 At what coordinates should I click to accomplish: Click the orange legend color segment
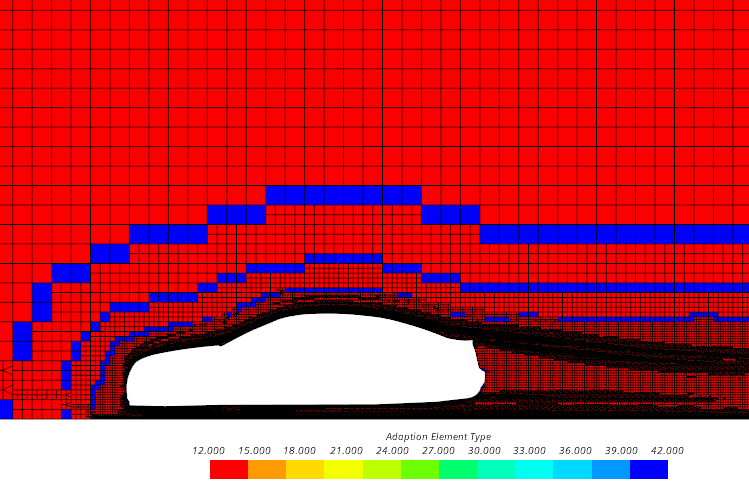tap(267, 469)
